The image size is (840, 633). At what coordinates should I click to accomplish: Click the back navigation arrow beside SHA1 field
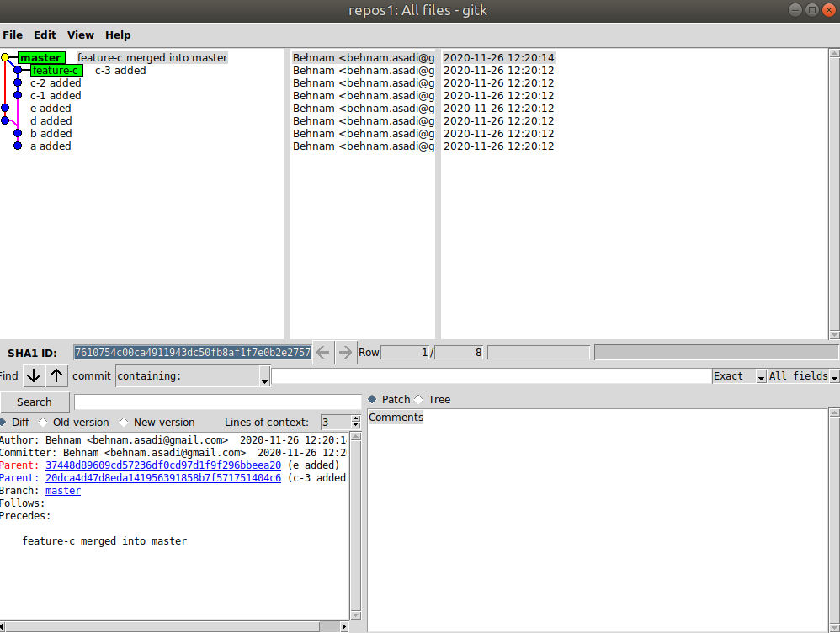[323, 353]
